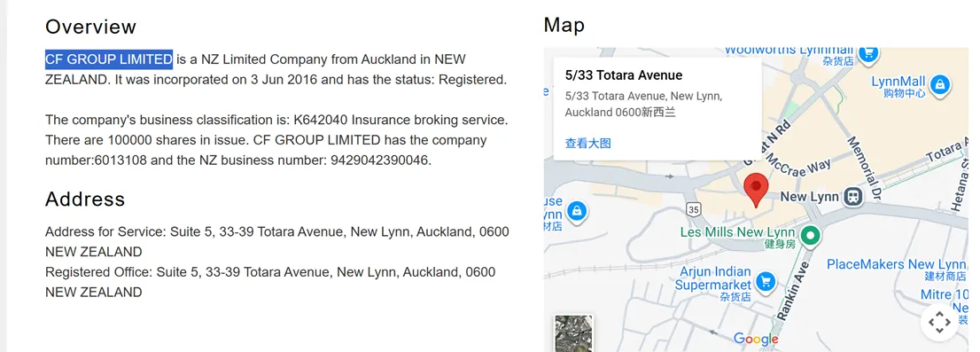
Task: Select the LynnMall shopping bag icon
Action: pyautogui.click(x=939, y=83)
